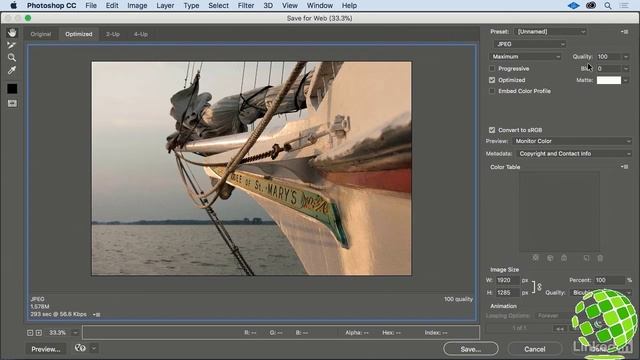Image resolution: width=640 pixels, height=360 pixels.
Task: Open the Matte color dropdown arrow
Action: tap(626, 80)
